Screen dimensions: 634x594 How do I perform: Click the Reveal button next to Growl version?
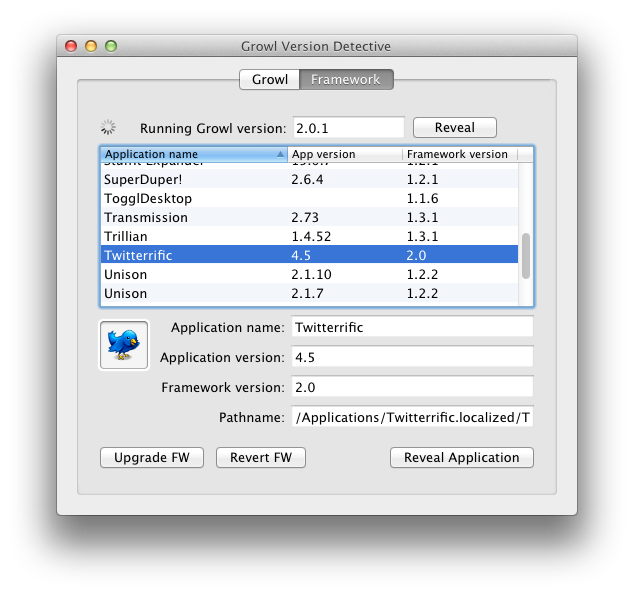[x=455, y=128]
